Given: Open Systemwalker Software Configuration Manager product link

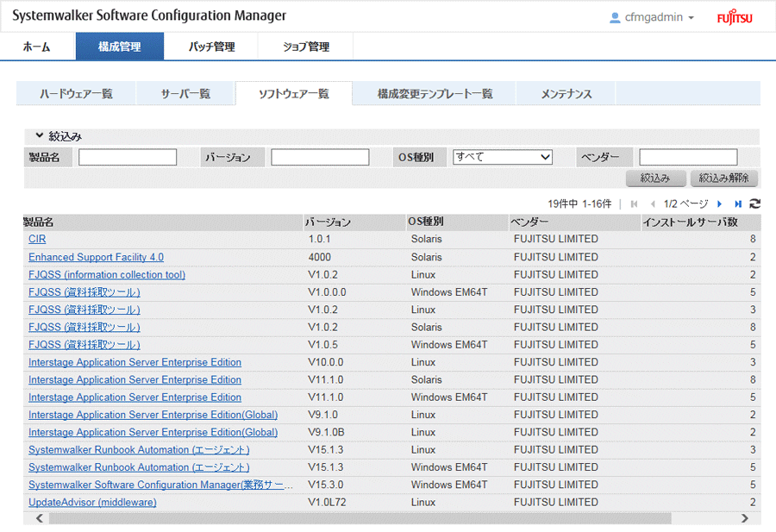Looking at the screenshot, I should click(x=160, y=485).
